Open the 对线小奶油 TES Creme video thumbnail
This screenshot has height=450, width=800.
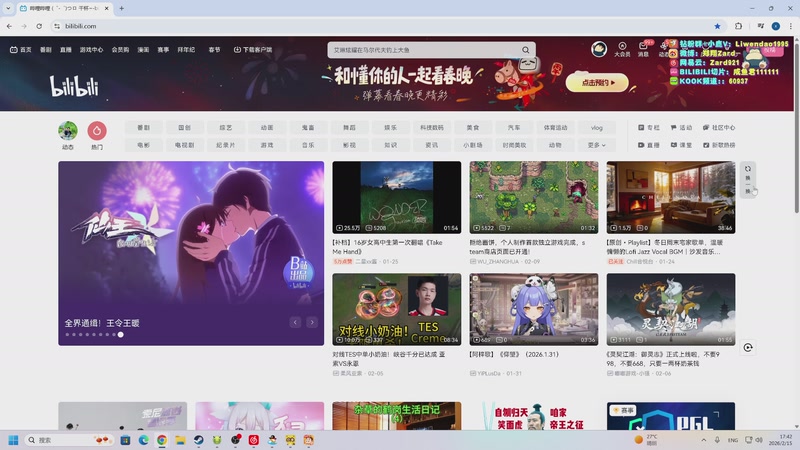pyautogui.click(x=396, y=309)
